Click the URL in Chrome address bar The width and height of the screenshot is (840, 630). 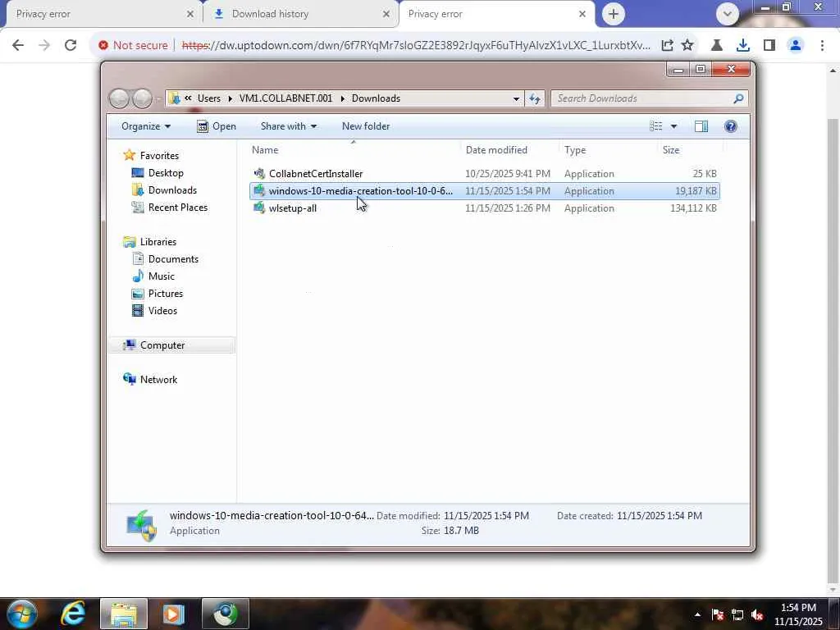pyautogui.click(x=416, y=45)
